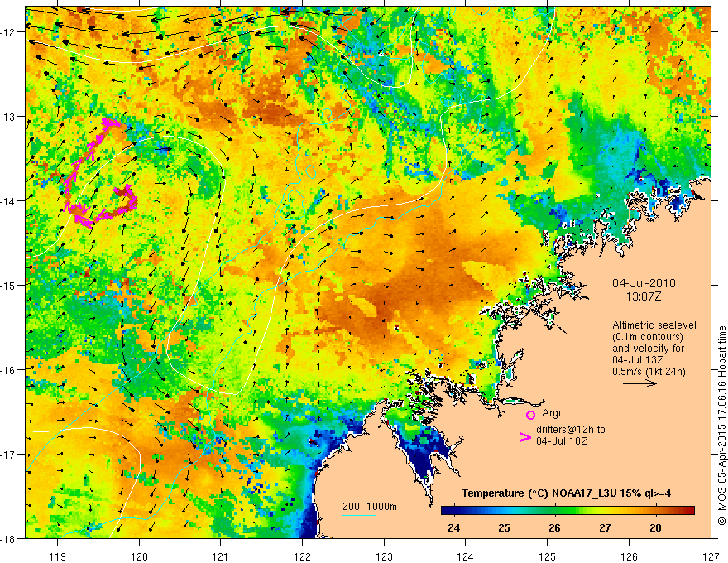Click the longitude label 121
The height and width of the screenshot is (563, 728).
221,556
